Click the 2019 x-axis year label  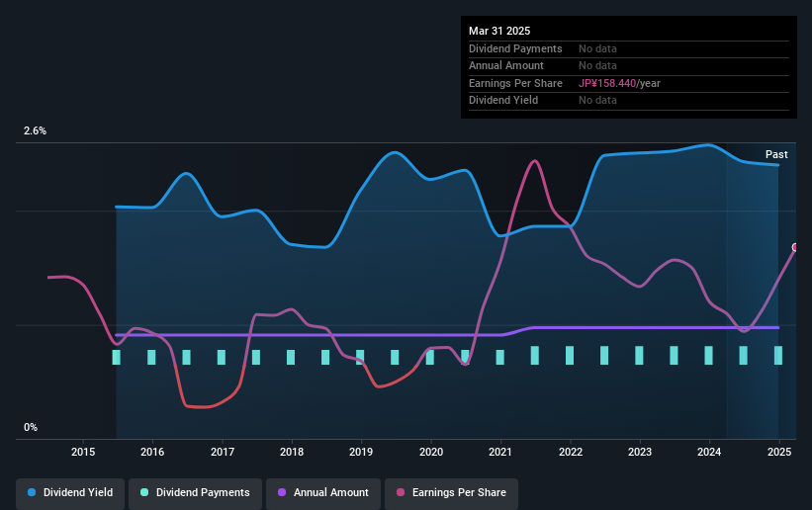(x=361, y=452)
